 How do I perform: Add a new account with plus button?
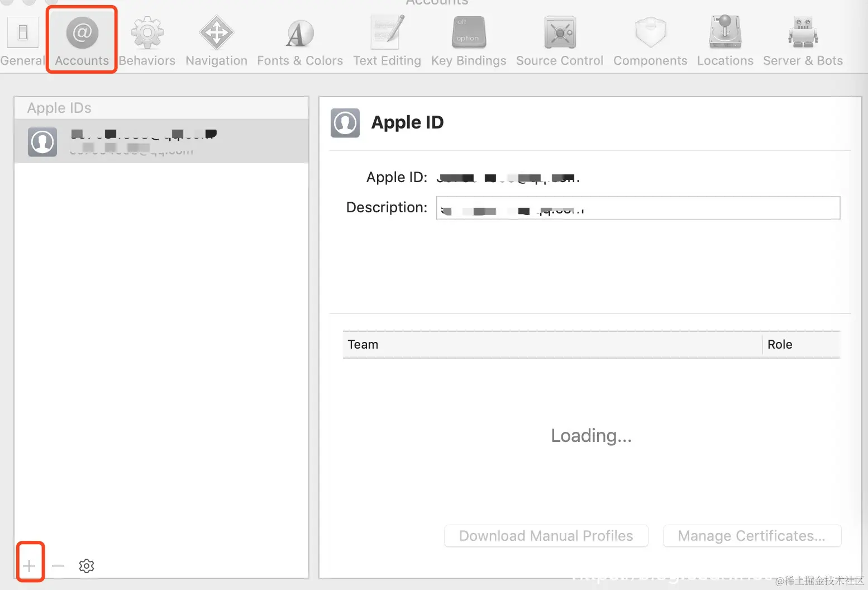pos(30,566)
